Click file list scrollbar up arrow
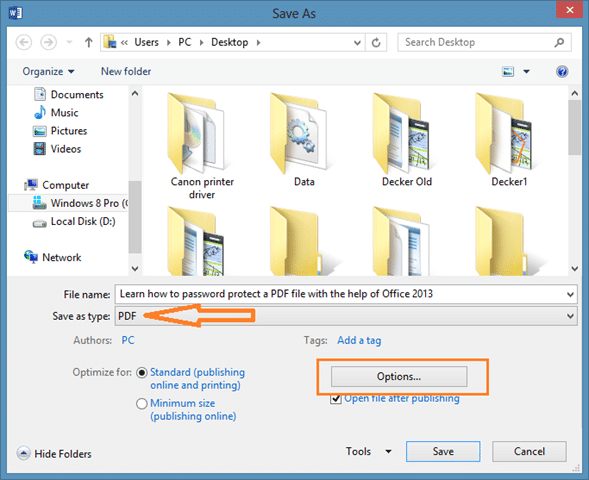 (x=574, y=93)
